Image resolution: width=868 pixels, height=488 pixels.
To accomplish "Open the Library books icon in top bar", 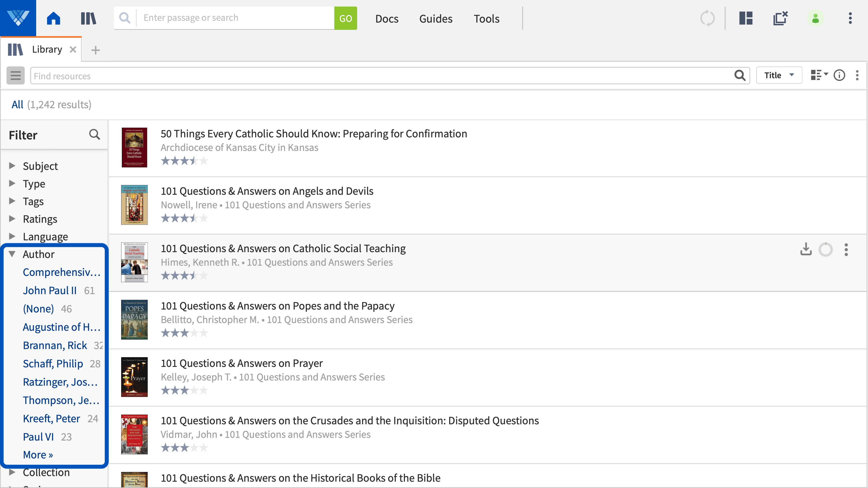I will (x=88, y=18).
